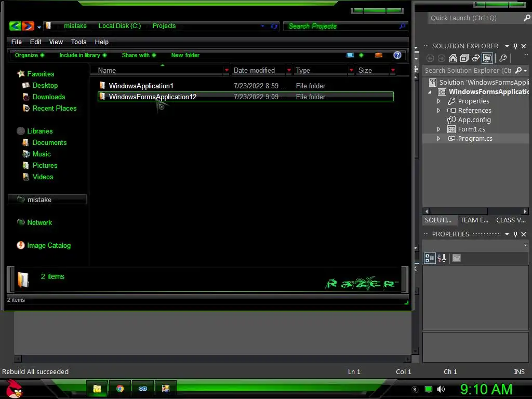Open Chrome from the taskbar
The height and width of the screenshot is (399, 532).
pyautogui.click(x=120, y=389)
